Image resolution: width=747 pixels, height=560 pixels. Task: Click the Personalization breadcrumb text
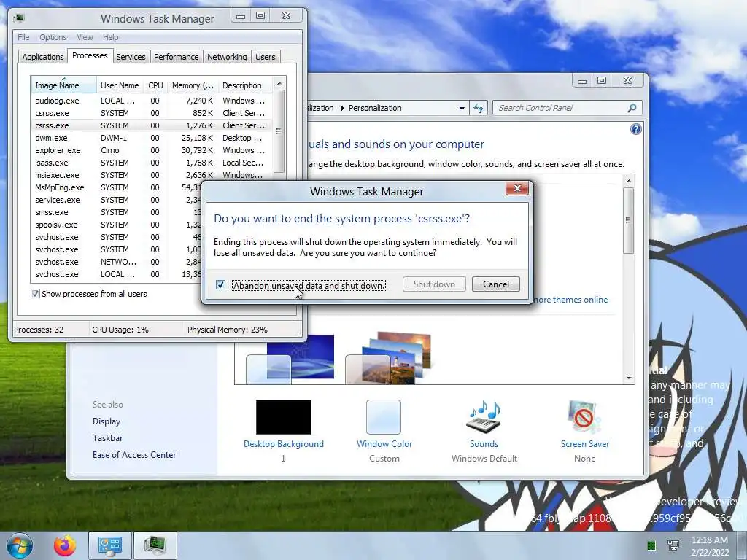point(375,108)
